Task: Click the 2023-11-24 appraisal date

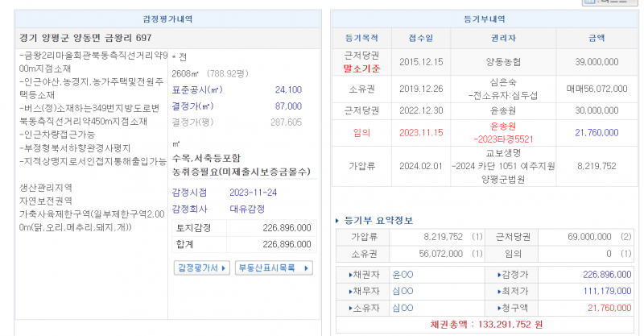Action: [x=253, y=192]
